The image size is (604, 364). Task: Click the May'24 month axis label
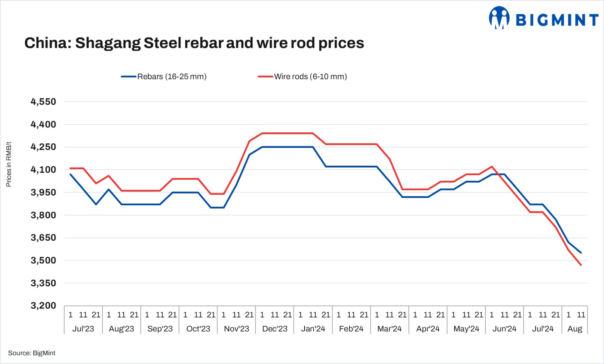466,329
